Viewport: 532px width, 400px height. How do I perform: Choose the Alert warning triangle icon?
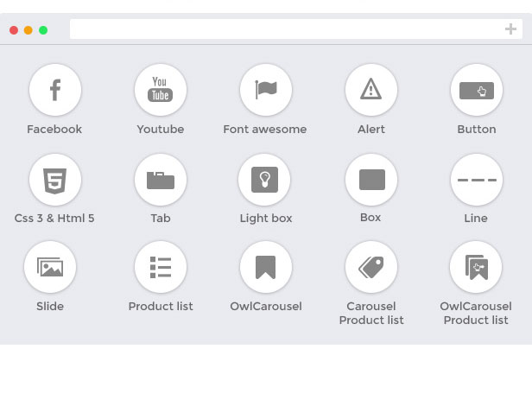[x=370, y=90]
